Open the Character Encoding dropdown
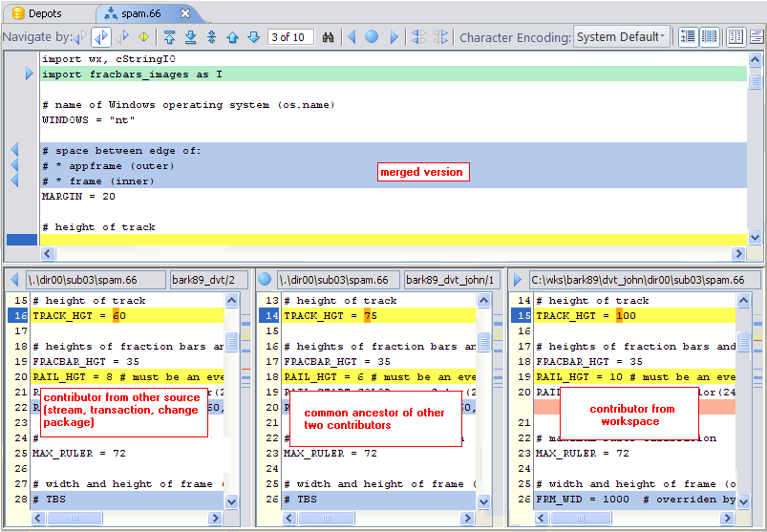This screenshot has height=532, width=767. pos(621,37)
